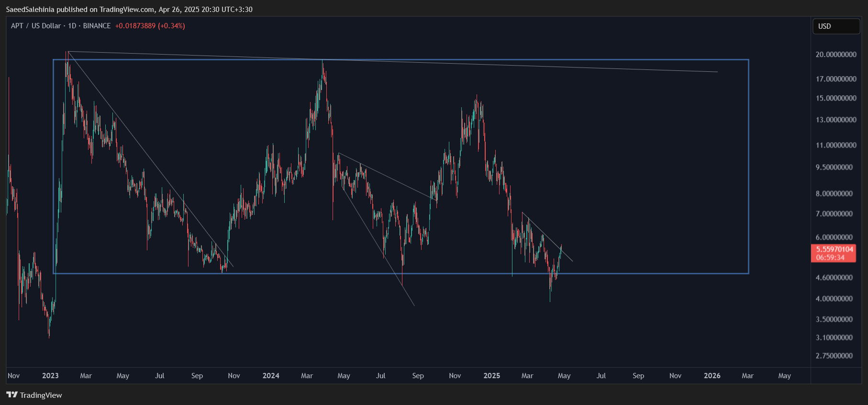Click the 11.00000000 price axis label

pyautogui.click(x=836, y=145)
